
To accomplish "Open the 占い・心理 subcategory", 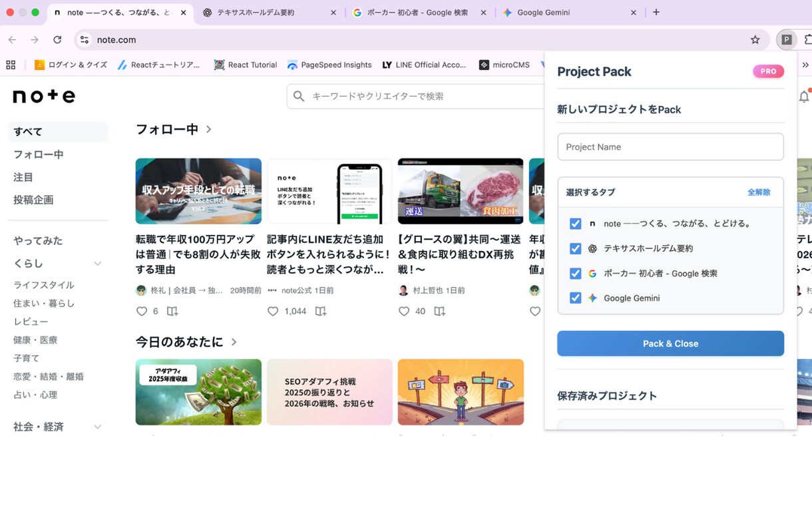I will coord(35,395).
